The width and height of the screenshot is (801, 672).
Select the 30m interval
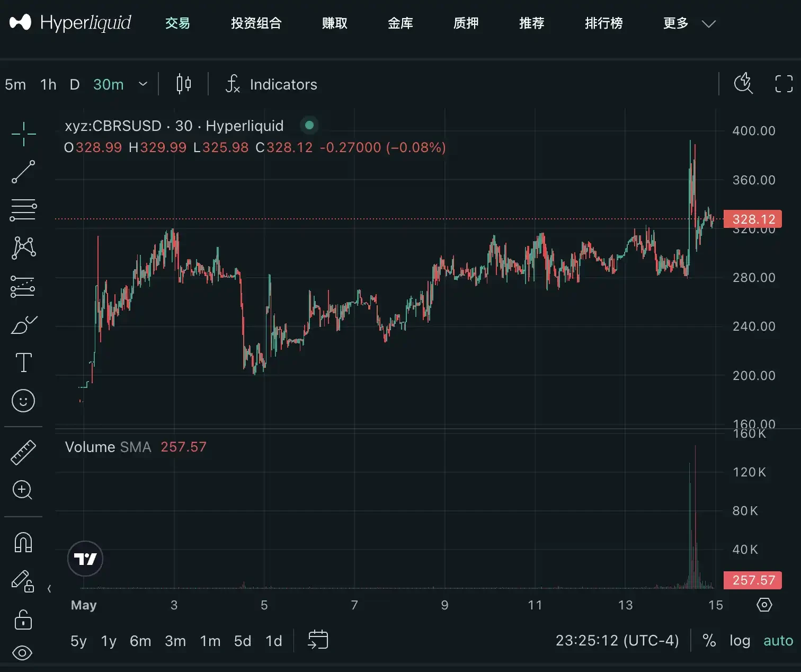click(x=109, y=84)
